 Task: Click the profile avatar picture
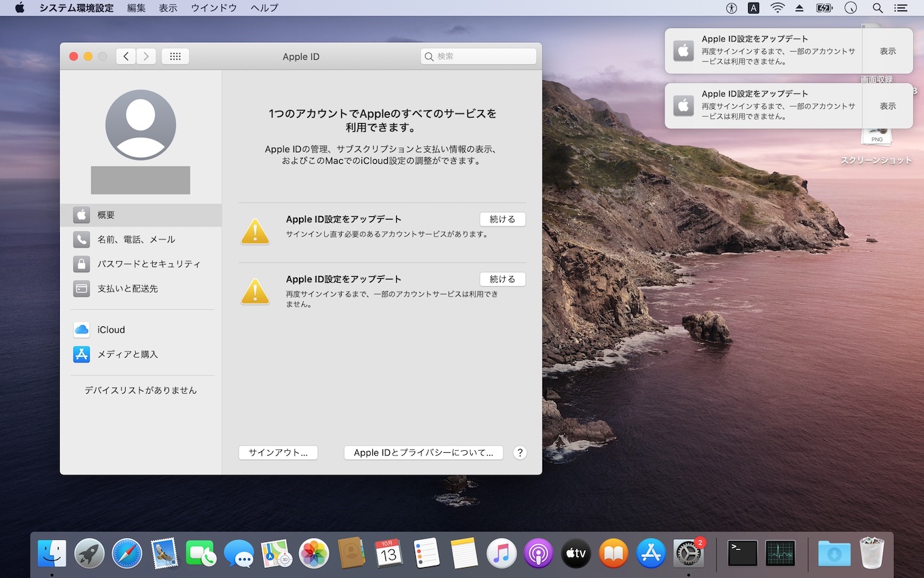(x=141, y=124)
